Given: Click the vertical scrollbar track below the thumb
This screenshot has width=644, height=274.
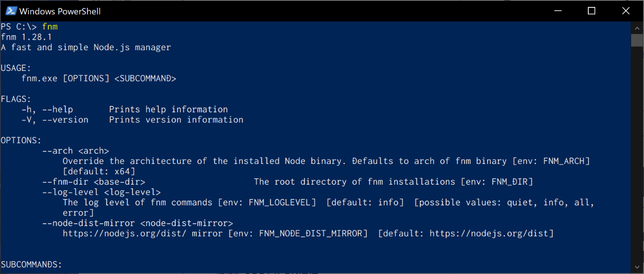Looking at the screenshot, I should (x=637, y=157).
